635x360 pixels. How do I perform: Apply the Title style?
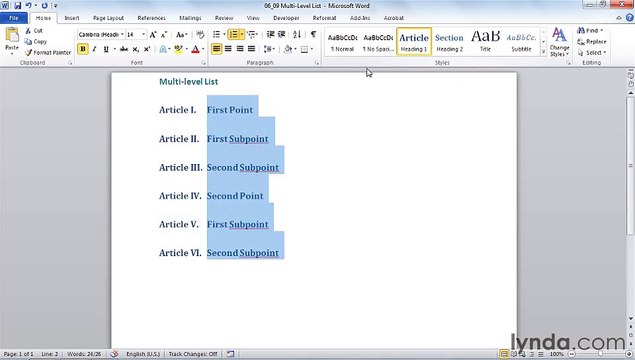(485, 42)
